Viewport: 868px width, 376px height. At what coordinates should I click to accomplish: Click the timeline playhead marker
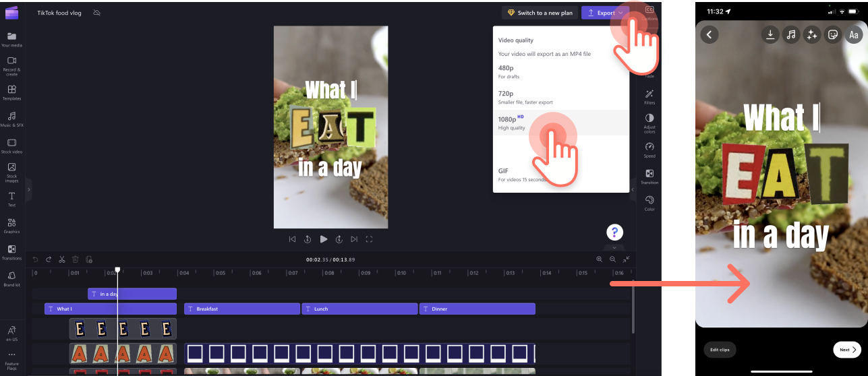117,270
